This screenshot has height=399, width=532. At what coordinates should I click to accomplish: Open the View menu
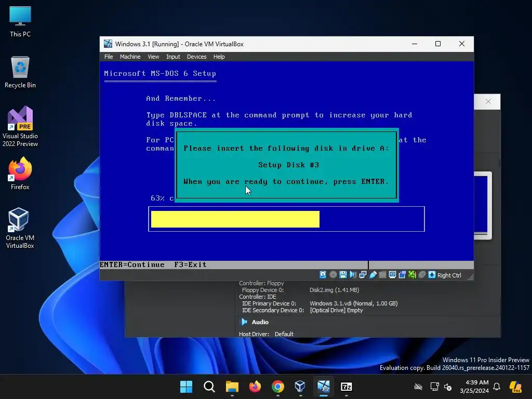pyautogui.click(x=153, y=57)
